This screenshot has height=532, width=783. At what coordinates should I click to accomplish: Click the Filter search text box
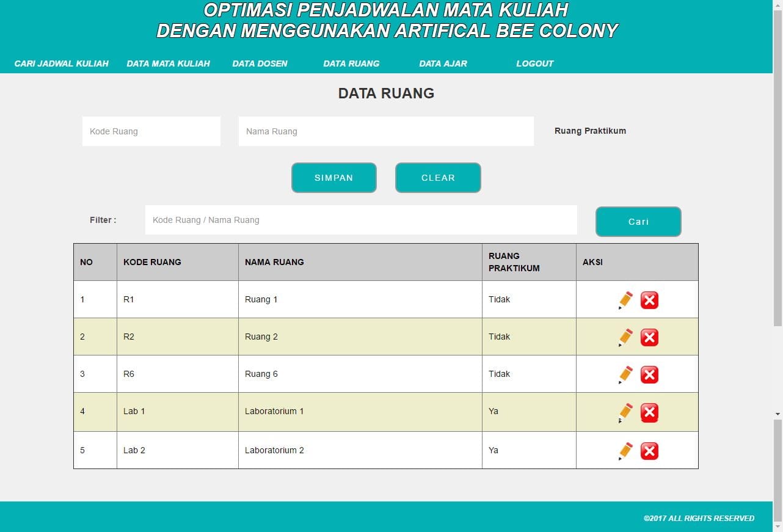click(x=360, y=220)
